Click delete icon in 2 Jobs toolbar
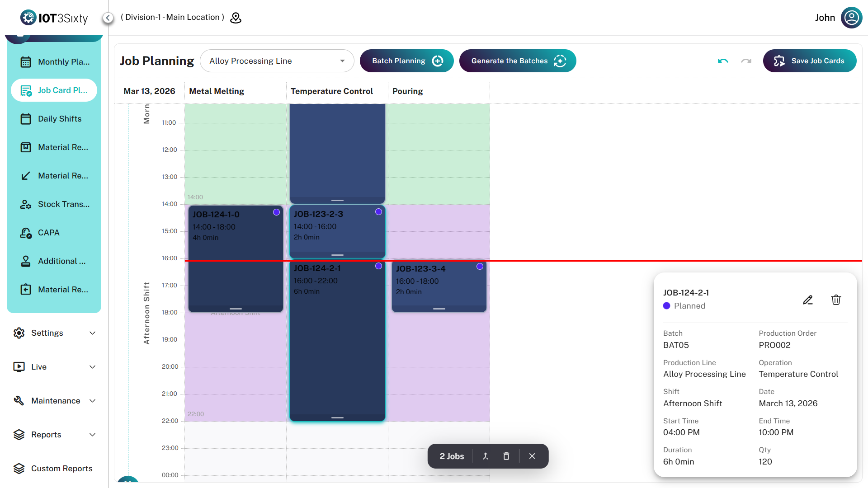The width and height of the screenshot is (868, 488). 506,456
